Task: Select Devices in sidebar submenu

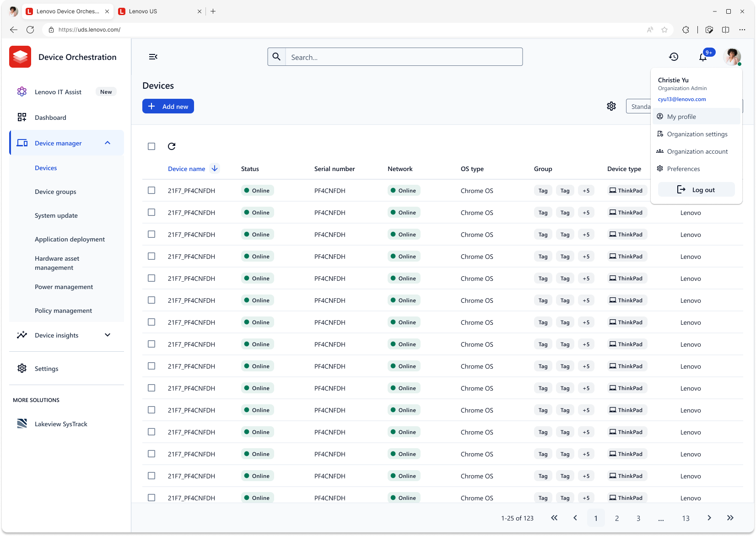Action: [46, 168]
